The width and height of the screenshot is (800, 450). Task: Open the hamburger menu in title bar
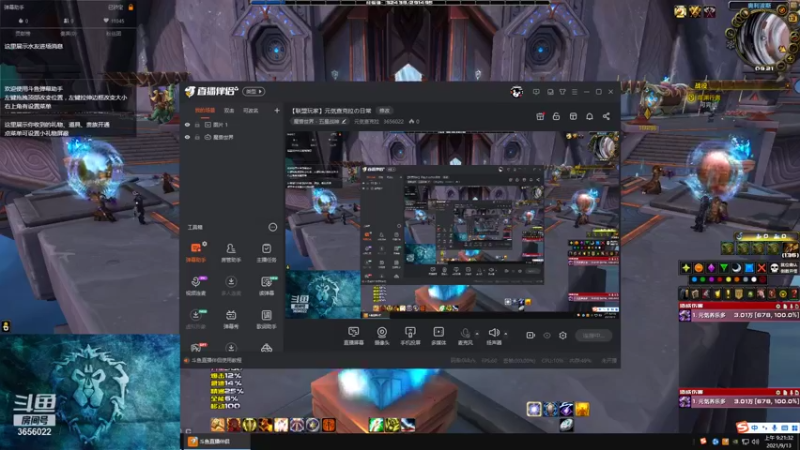click(x=574, y=92)
